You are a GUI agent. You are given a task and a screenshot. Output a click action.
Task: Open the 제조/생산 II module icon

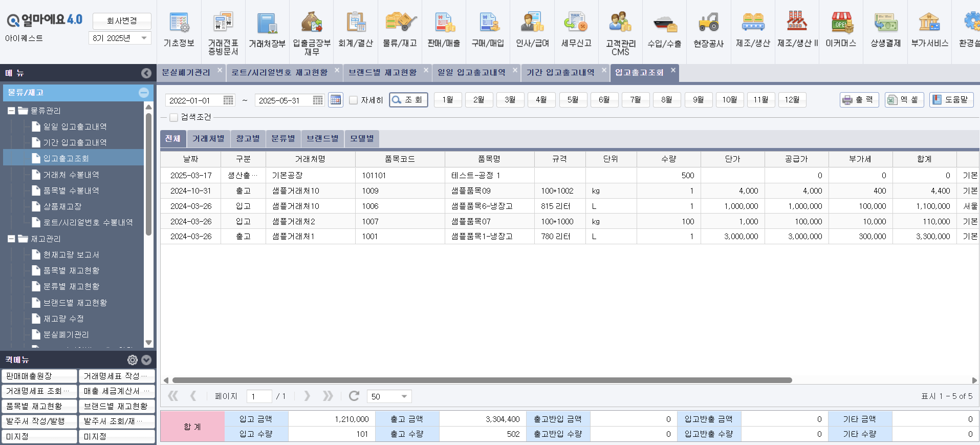point(797,31)
